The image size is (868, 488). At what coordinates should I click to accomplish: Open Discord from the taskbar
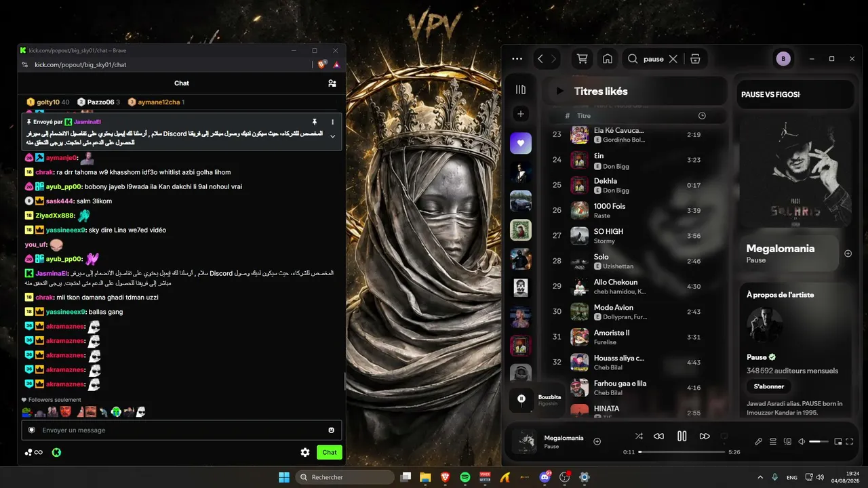(545, 477)
